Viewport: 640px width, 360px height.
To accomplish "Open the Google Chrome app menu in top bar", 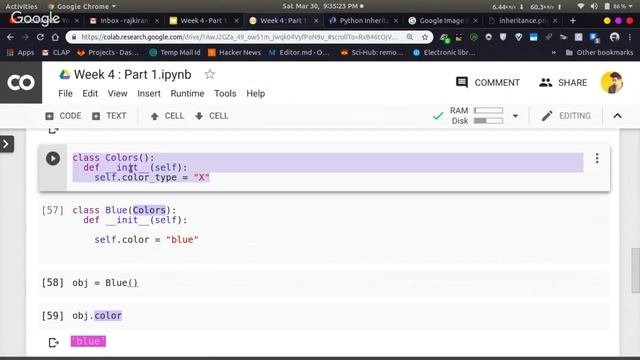I will coord(82,6).
